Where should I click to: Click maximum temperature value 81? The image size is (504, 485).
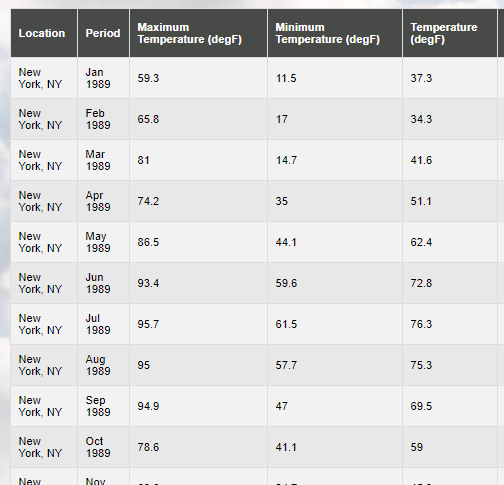(143, 160)
